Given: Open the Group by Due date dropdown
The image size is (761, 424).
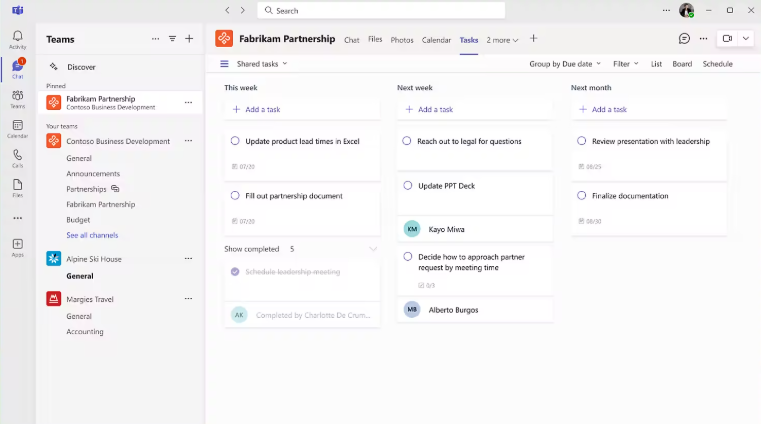Looking at the screenshot, I should pyautogui.click(x=565, y=64).
